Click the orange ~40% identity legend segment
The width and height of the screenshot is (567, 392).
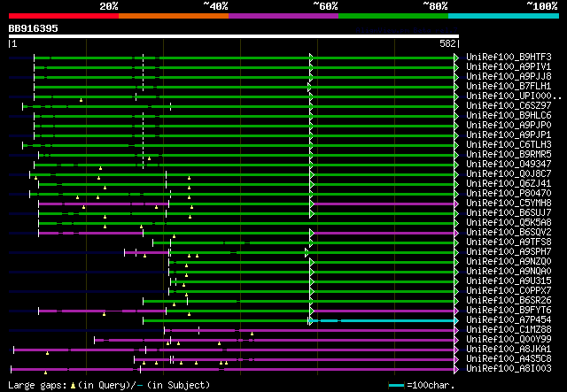point(174,16)
